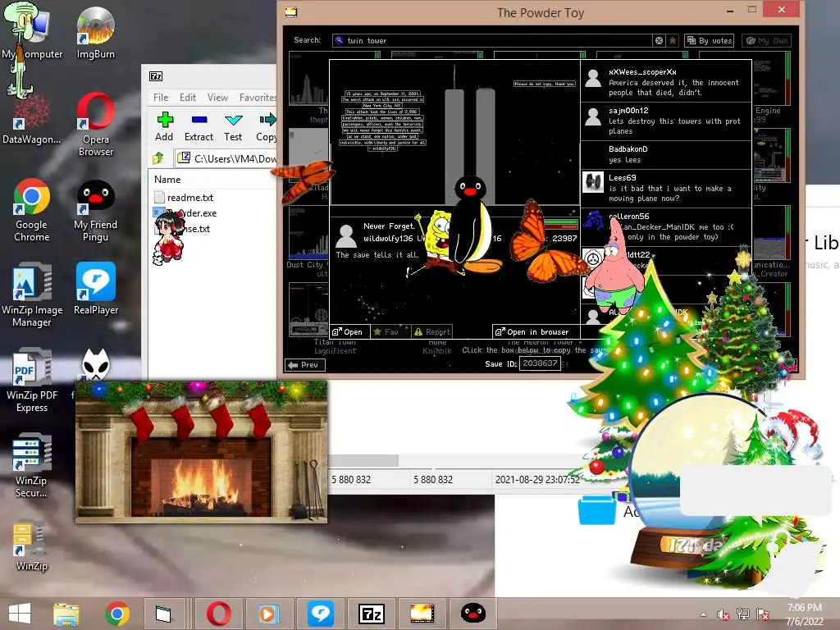Switch to Chrome on the taskbar
The width and height of the screenshot is (840, 630).
[x=117, y=614]
